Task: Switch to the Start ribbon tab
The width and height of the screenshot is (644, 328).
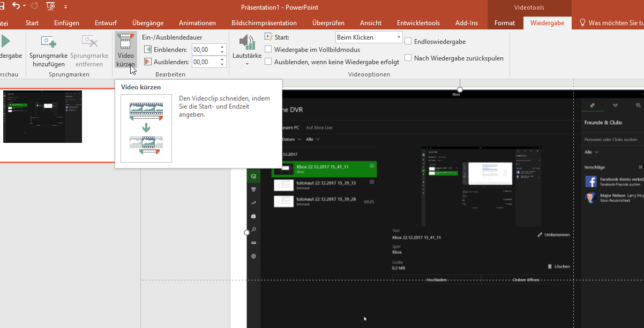Action: [x=32, y=23]
